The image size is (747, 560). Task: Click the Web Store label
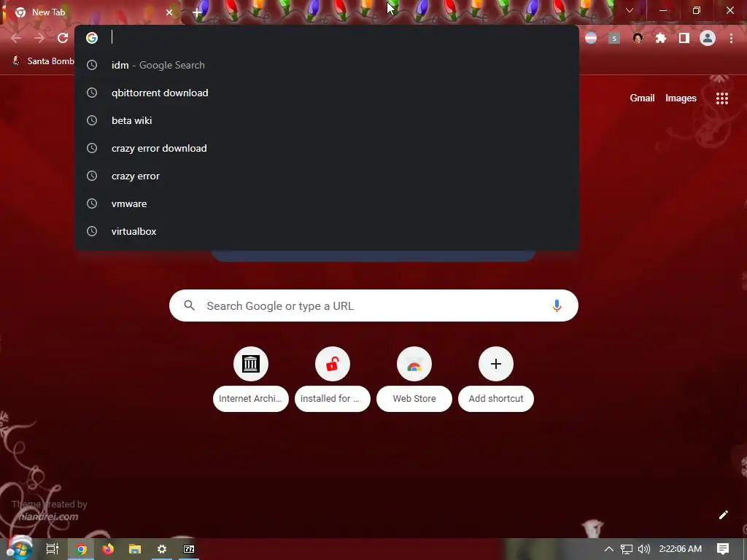point(414,399)
